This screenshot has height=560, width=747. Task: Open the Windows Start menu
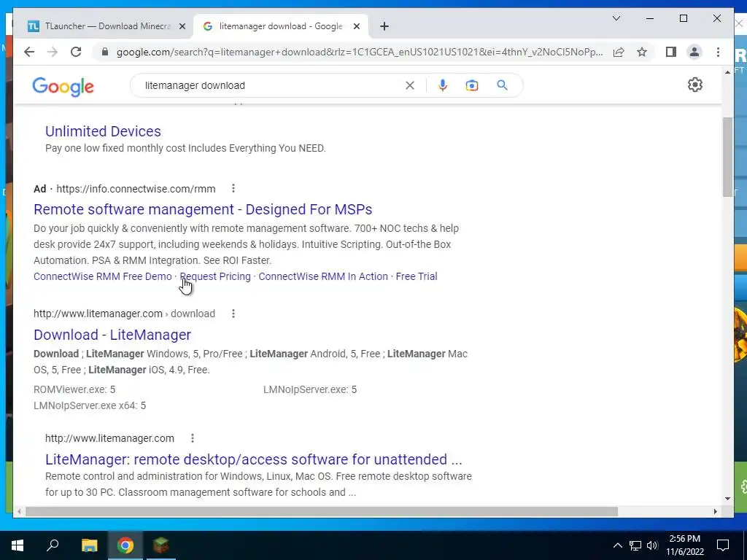[18, 545]
